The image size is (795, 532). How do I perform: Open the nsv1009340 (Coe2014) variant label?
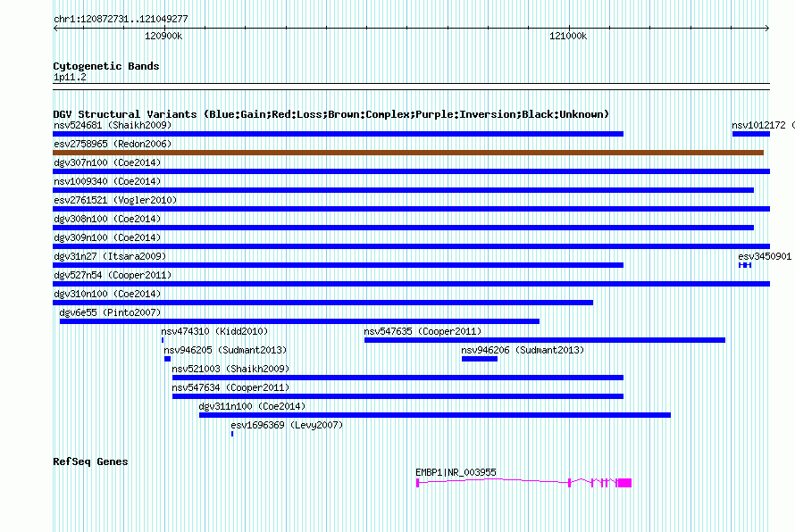click(x=107, y=181)
